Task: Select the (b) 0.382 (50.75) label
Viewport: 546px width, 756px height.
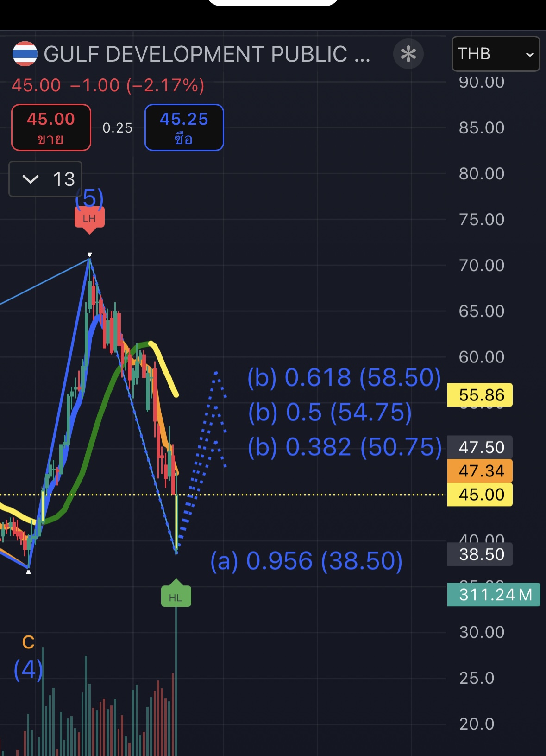Action: [x=345, y=447]
